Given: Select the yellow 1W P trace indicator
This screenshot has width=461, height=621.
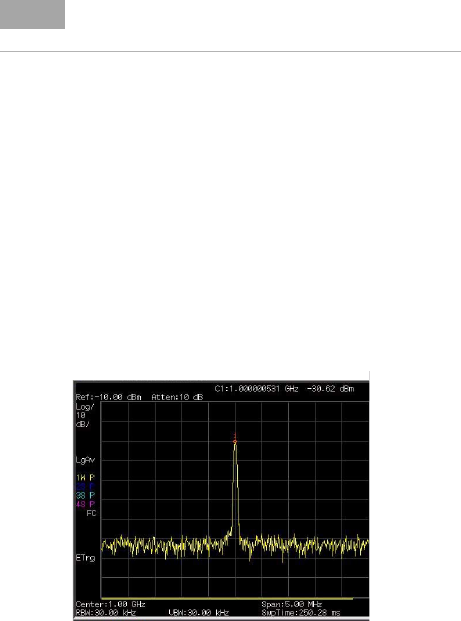Looking at the screenshot, I should tap(86, 478).
